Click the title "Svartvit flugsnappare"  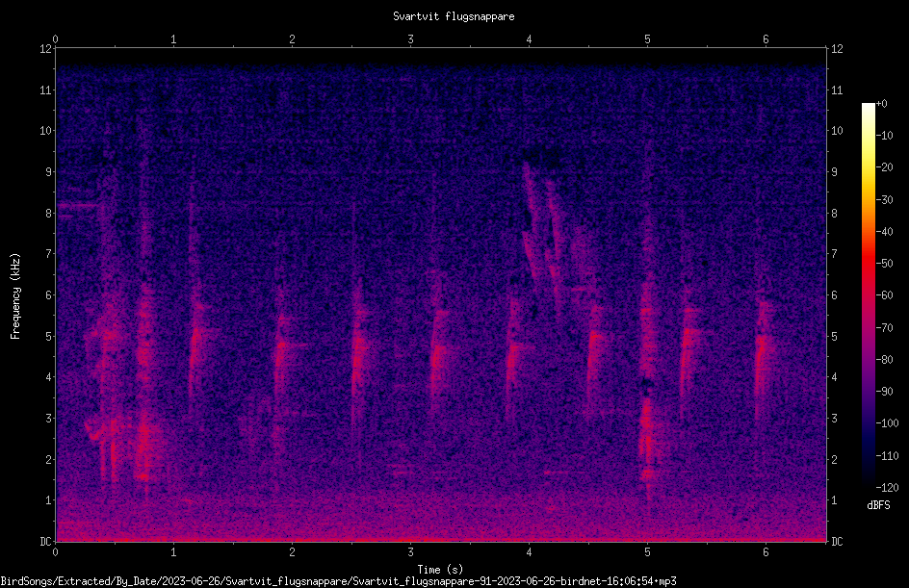click(x=454, y=16)
